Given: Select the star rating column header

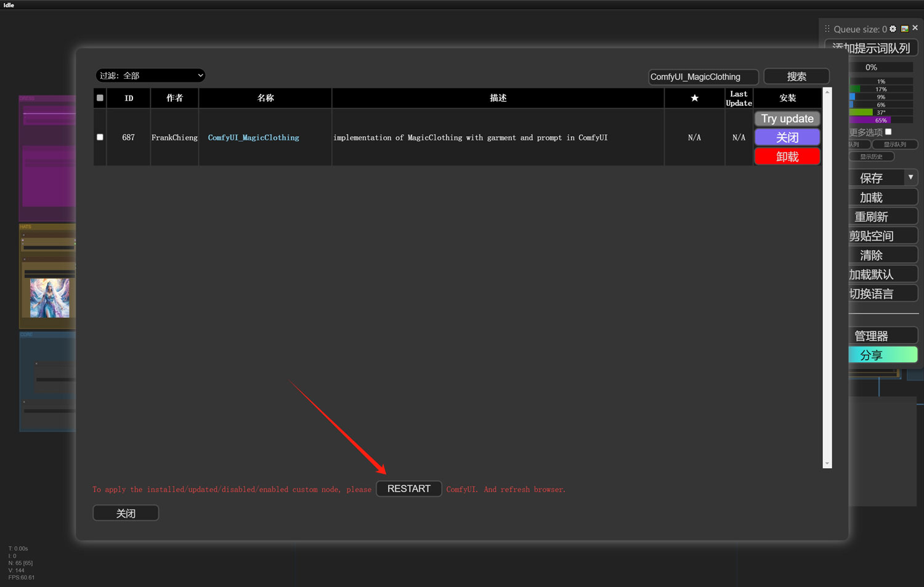Looking at the screenshot, I should [694, 98].
